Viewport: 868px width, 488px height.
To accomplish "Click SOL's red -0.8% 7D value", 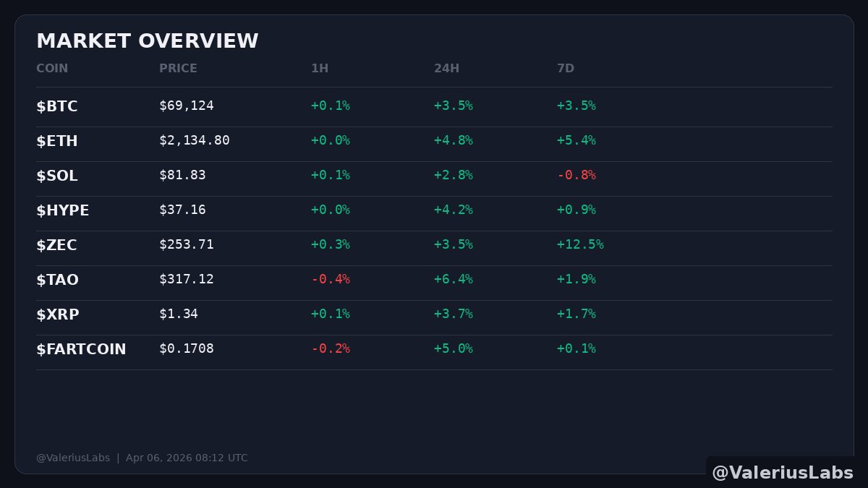I will [x=576, y=175].
